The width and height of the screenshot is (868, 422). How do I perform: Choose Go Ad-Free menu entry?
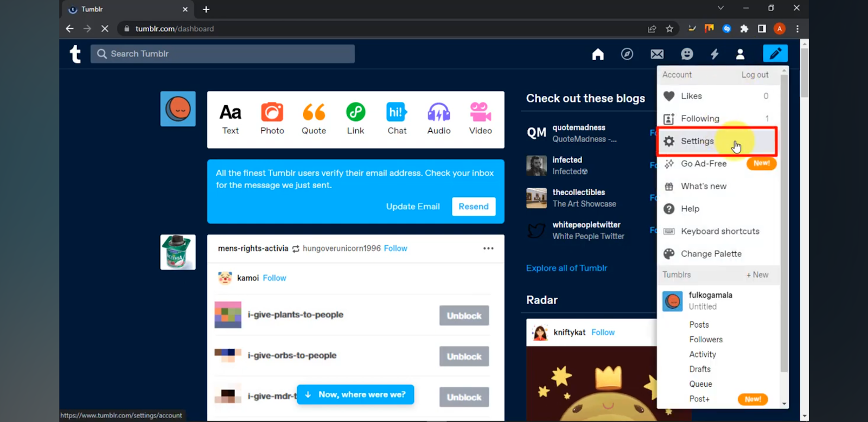(x=718, y=163)
